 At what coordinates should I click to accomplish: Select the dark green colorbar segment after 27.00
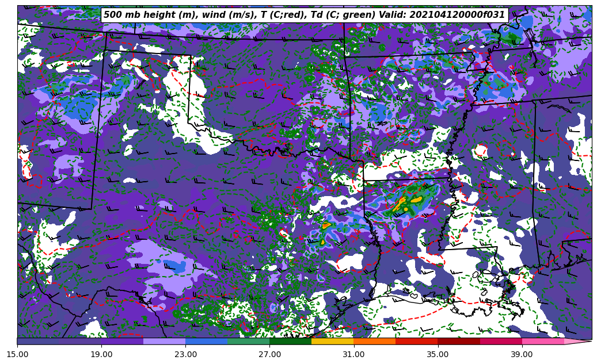click(290, 341)
